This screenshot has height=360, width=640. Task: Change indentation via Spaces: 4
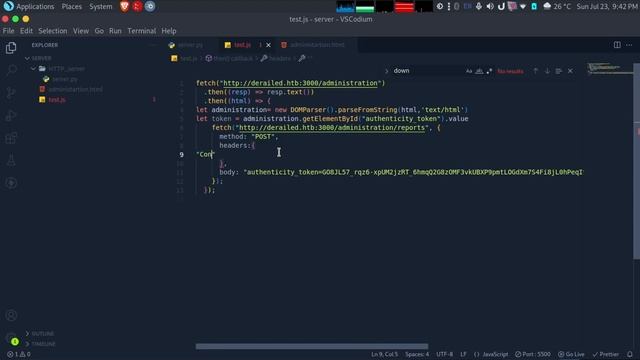(x=417, y=354)
